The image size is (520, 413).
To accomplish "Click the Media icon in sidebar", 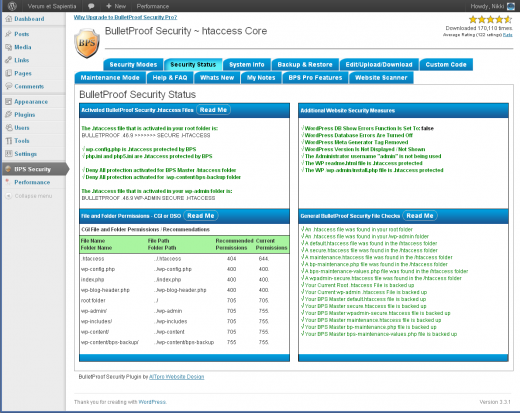I will (x=9, y=47).
